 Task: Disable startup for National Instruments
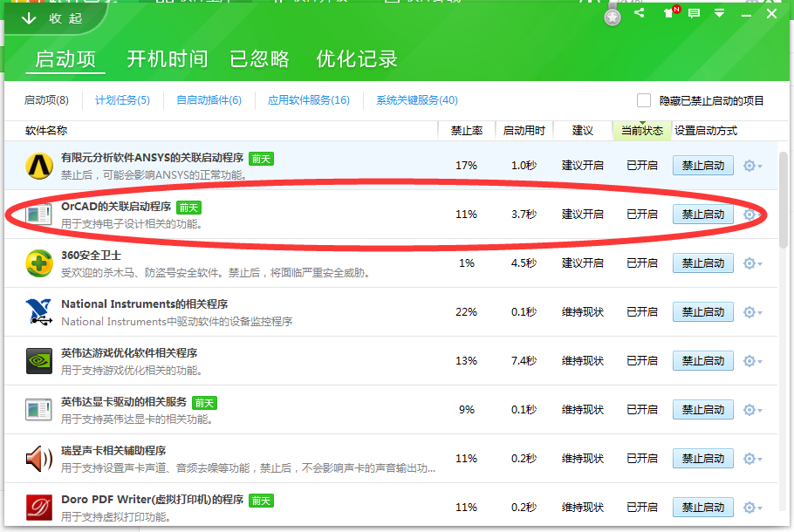(x=703, y=312)
